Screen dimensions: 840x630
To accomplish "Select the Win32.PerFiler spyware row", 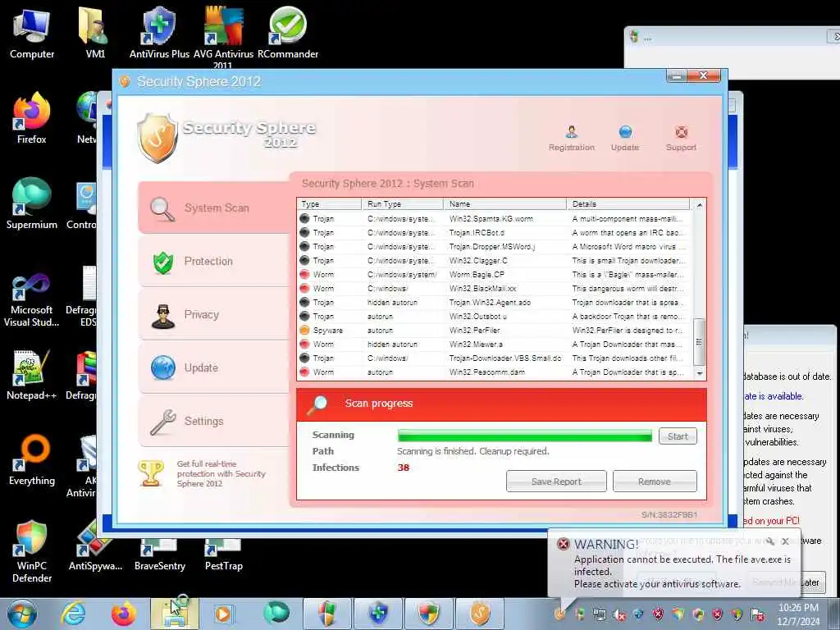I will pos(495,330).
